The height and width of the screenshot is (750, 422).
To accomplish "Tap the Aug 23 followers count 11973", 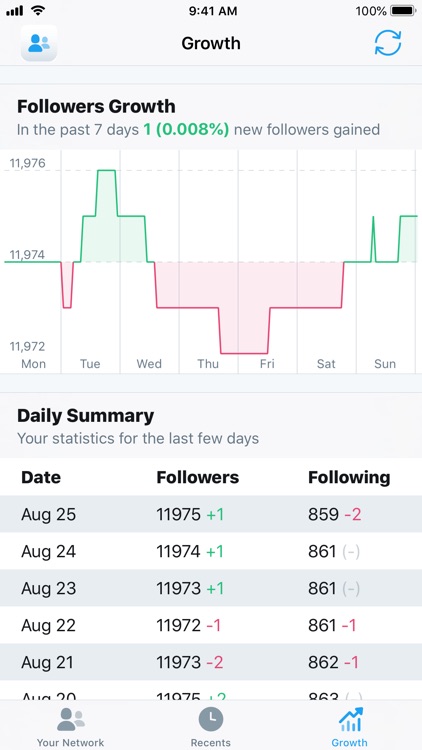I will (x=178, y=588).
